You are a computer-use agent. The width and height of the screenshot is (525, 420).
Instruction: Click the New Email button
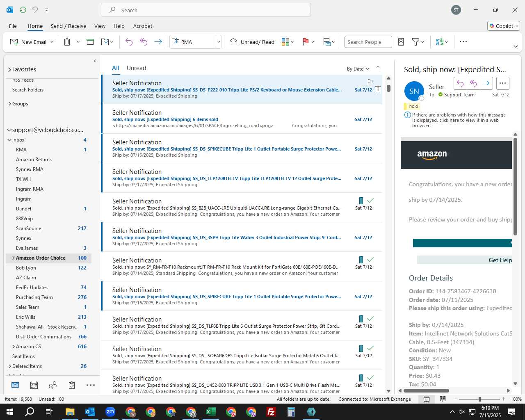[28, 42]
